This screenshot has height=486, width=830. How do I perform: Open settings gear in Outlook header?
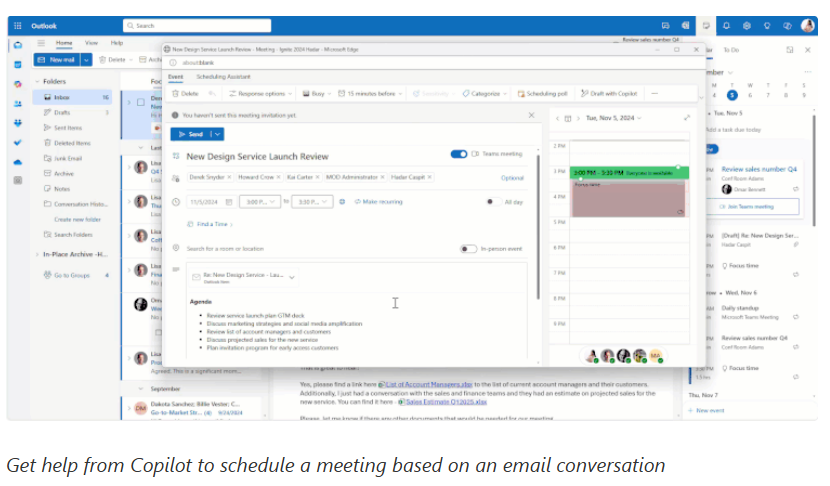point(746,25)
